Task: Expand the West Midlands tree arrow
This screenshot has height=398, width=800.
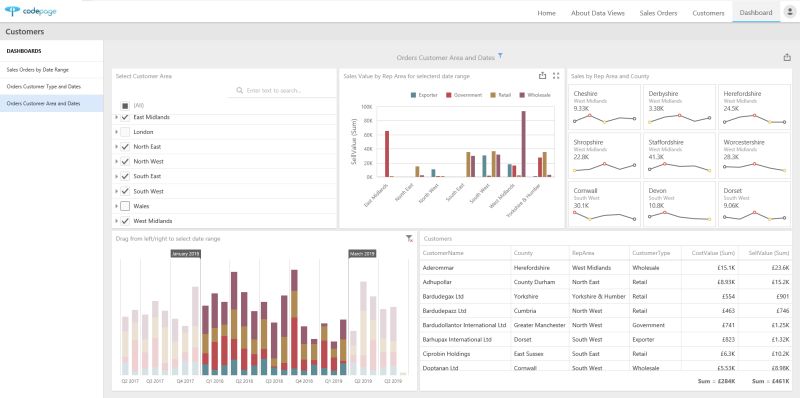Action: (116, 221)
